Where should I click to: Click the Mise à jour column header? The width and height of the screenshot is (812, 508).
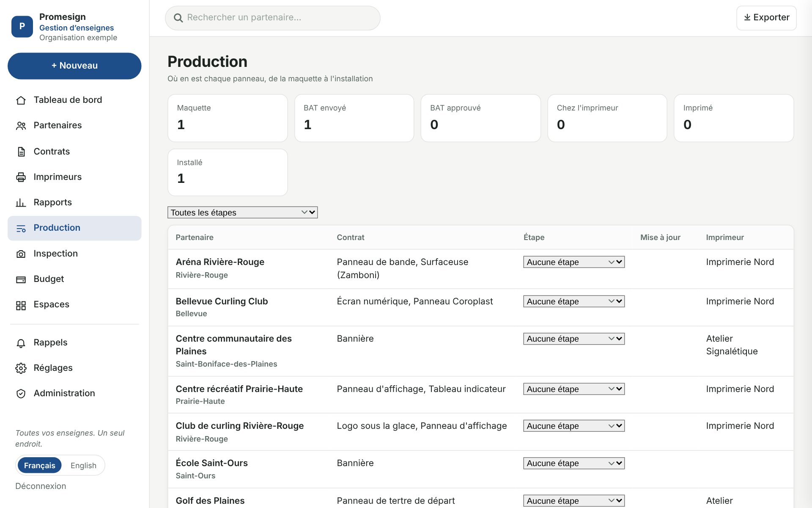click(660, 237)
